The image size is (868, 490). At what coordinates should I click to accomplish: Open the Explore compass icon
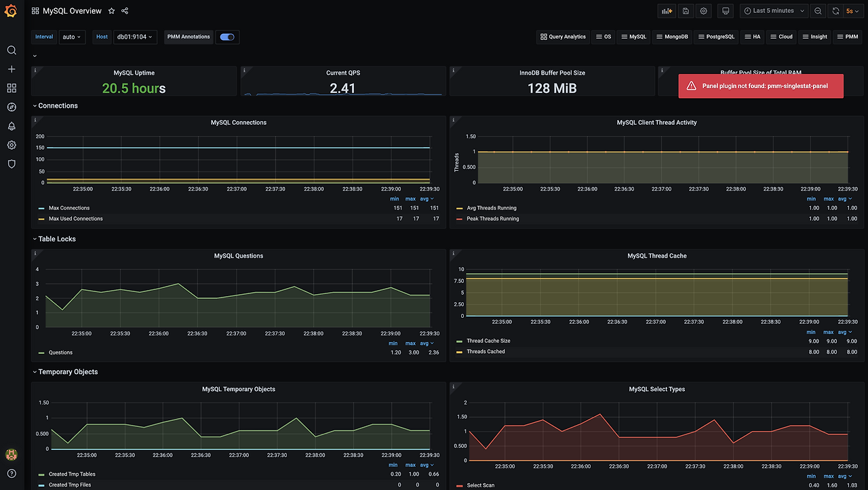coord(12,107)
